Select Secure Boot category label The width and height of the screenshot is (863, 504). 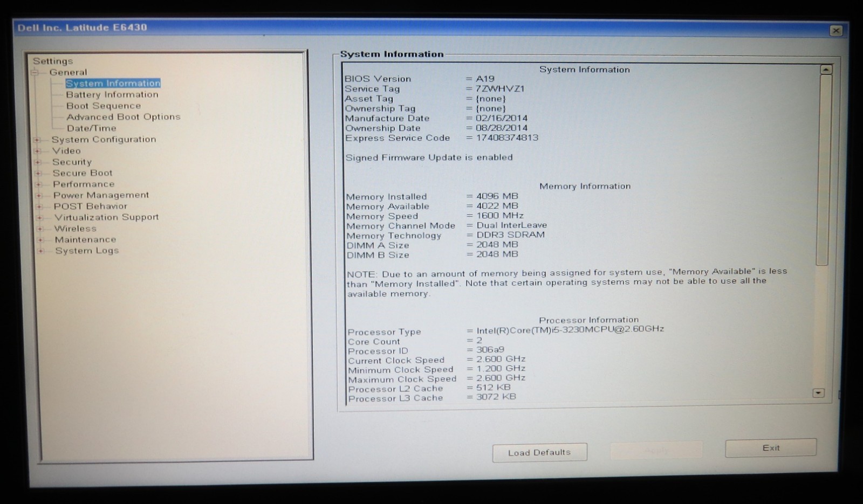pos(83,173)
